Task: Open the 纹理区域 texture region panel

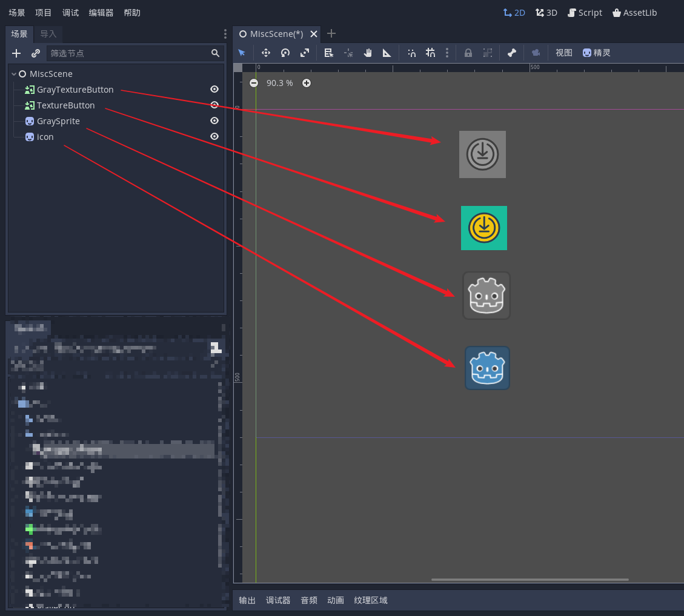Action: click(370, 600)
